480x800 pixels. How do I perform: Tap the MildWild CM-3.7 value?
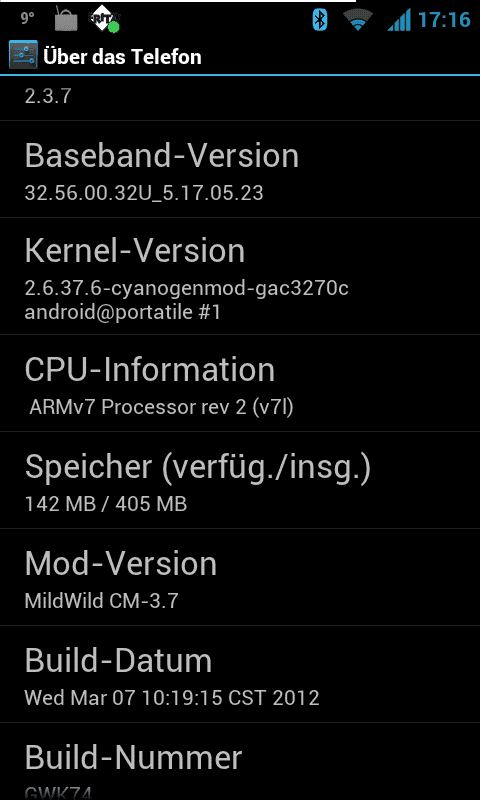tap(102, 601)
